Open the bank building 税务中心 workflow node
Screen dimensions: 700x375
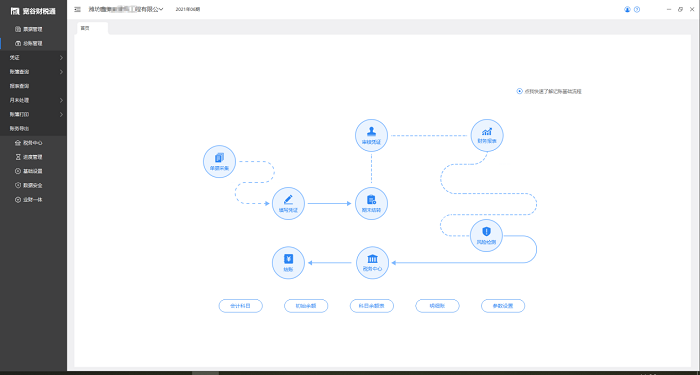coord(372,263)
